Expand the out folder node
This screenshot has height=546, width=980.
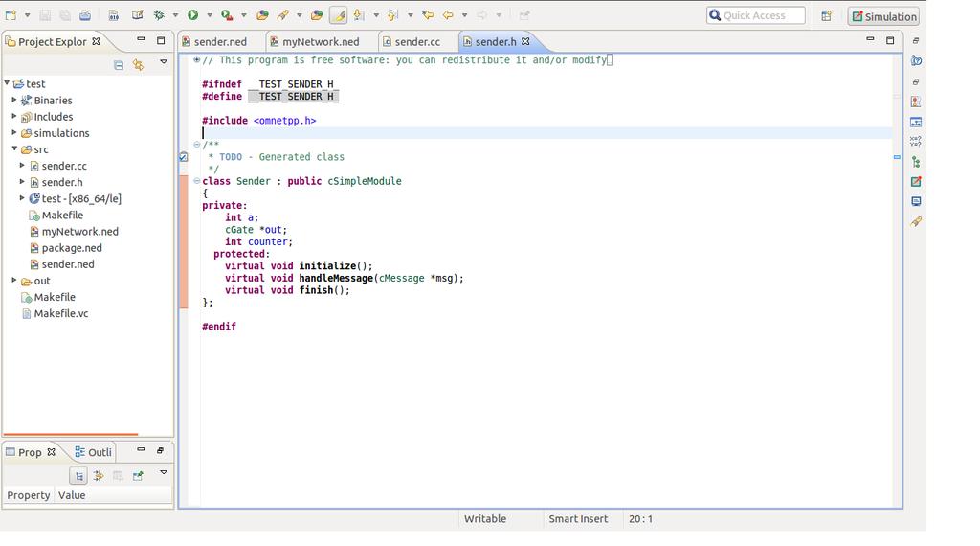point(14,281)
